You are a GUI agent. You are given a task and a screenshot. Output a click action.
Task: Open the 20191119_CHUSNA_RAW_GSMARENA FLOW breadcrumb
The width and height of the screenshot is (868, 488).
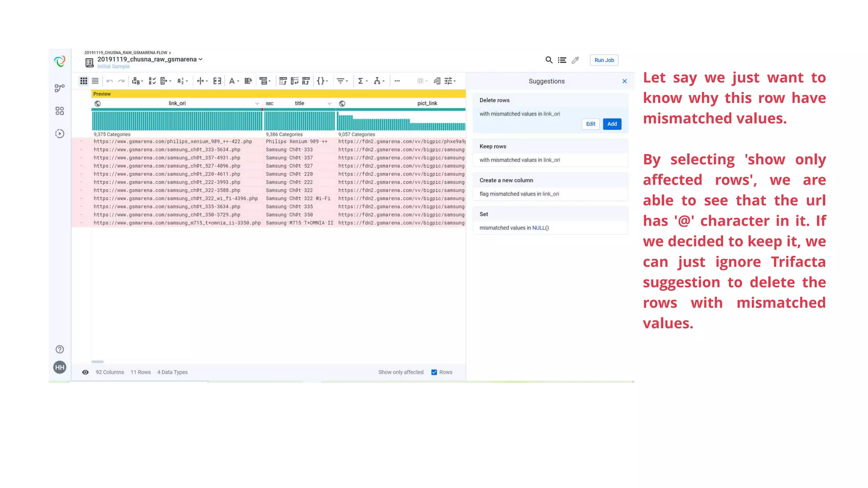click(x=125, y=53)
